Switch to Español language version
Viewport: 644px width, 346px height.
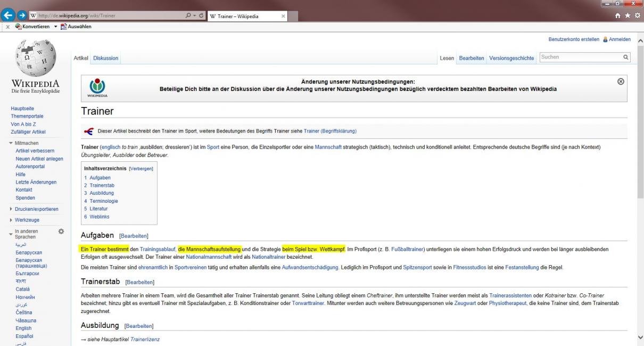click(x=26, y=337)
